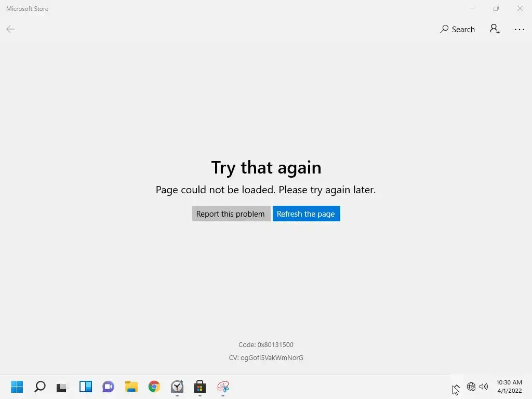Click Report this problem button
This screenshot has height=399, width=532.
(x=231, y=214)
